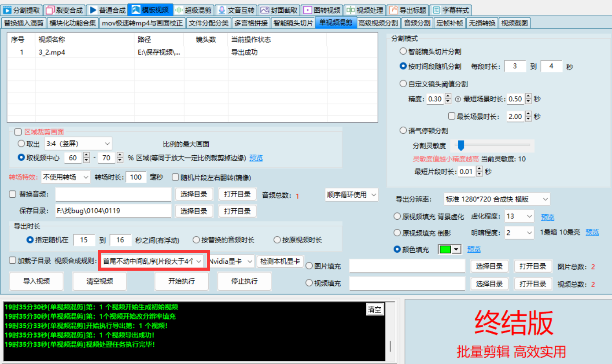
Task: Click the 文音互转 microphone icon tab
Action: click(222, 10)
